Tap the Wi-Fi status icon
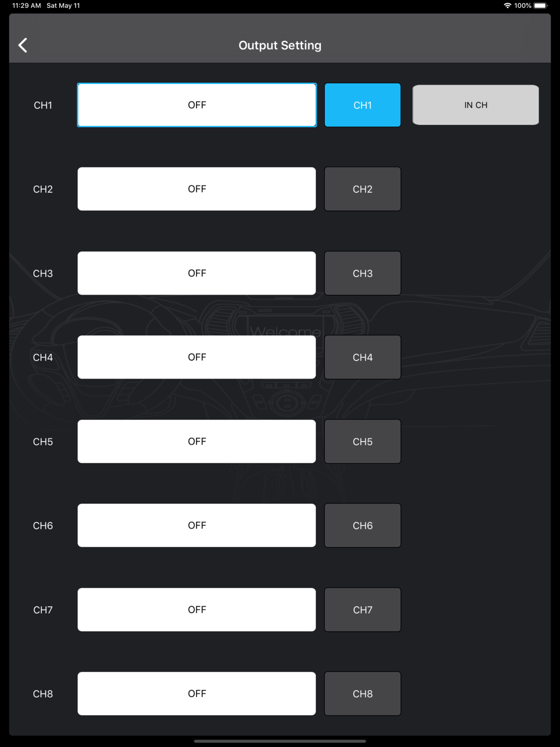Screen dimensions: 560x747 pos(507,6)
